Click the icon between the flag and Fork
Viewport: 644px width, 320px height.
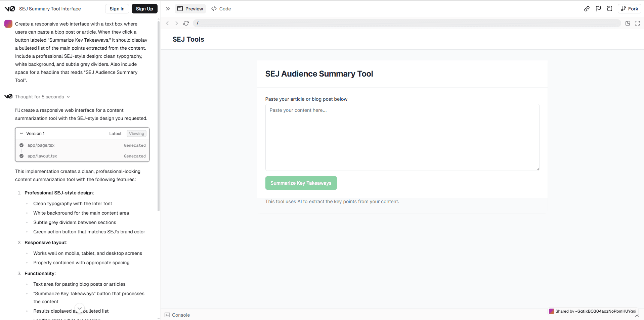click(x=610, y=9)
